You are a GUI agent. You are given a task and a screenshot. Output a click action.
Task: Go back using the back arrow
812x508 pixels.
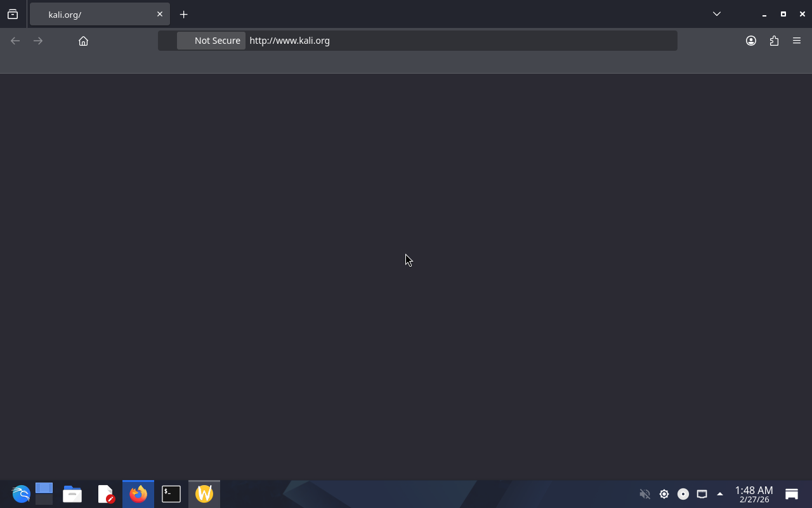pyautogui.click(x=15, y=41)
